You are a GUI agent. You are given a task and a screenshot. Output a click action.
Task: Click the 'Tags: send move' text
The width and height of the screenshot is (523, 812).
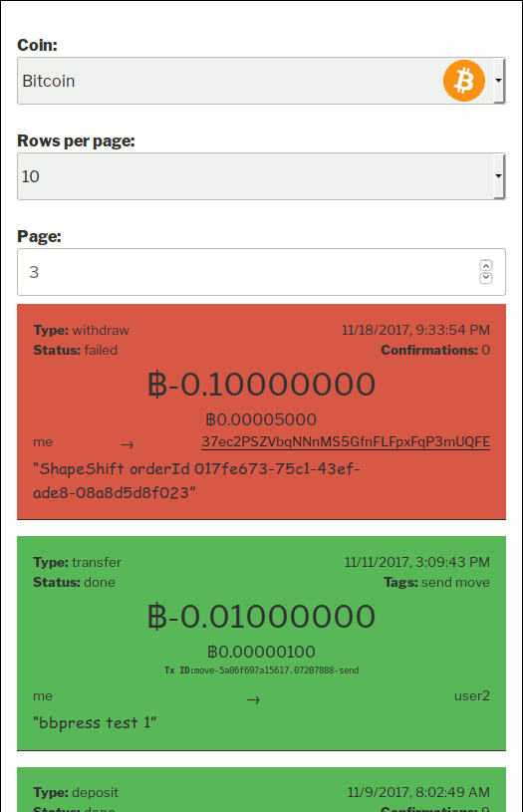[x=437, y=582]
